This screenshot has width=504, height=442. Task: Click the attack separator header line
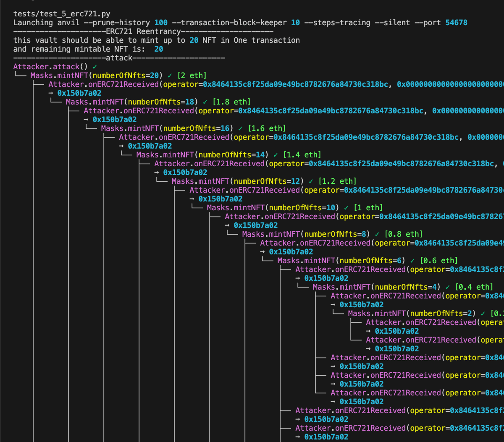pyautogui.click(x=119, y=58)
